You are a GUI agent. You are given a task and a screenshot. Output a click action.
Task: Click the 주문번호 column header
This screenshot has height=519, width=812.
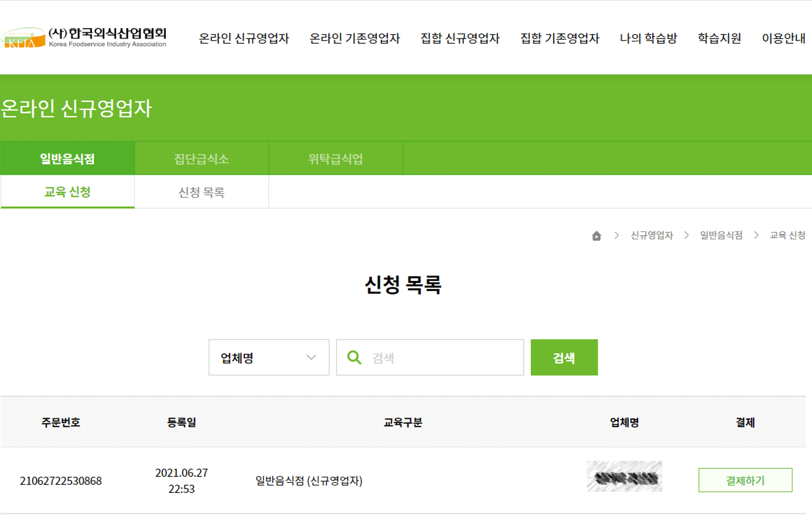point(60,422)
